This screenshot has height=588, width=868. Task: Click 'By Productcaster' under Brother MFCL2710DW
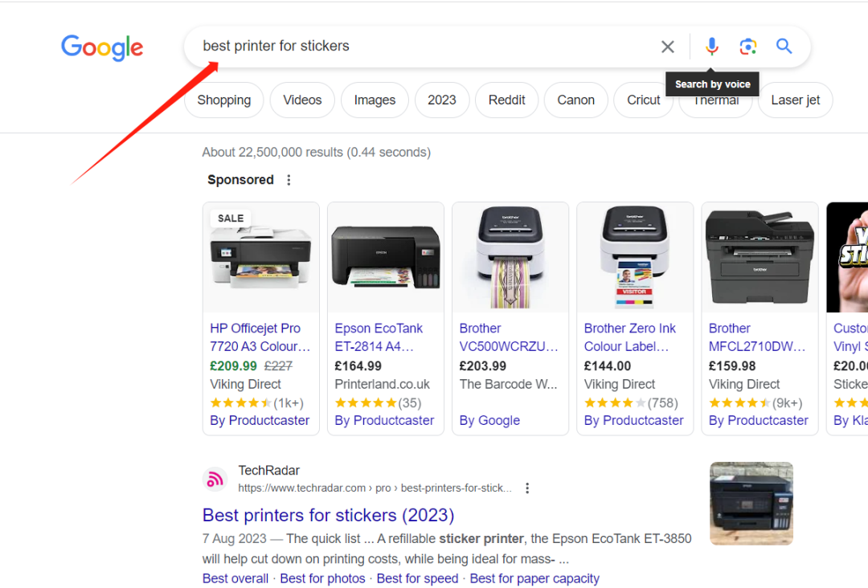click(x=759, y=420)
